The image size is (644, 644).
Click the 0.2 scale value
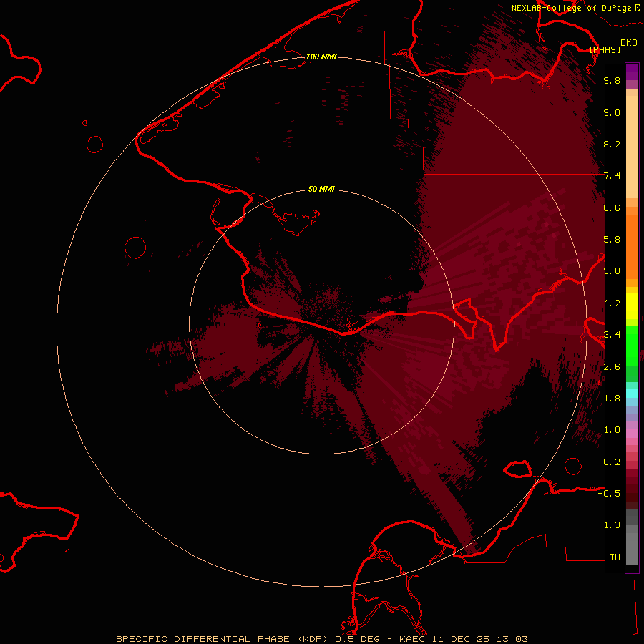[x=612, y=462]
